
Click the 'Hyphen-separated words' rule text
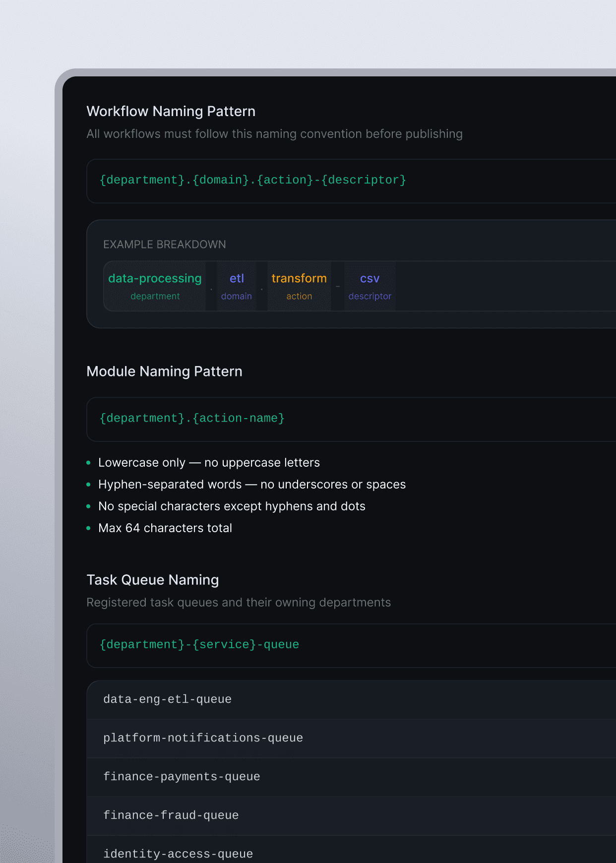(252, 485)
